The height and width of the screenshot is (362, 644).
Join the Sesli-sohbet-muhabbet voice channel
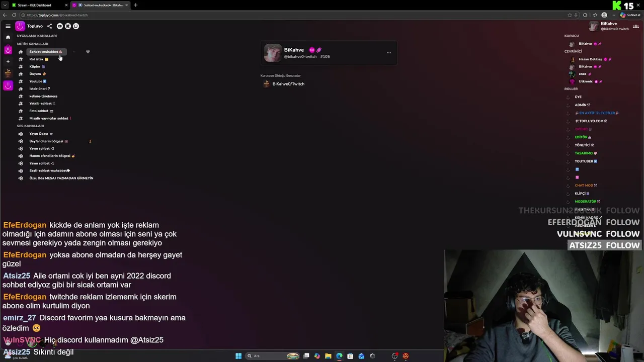point(49,170)
